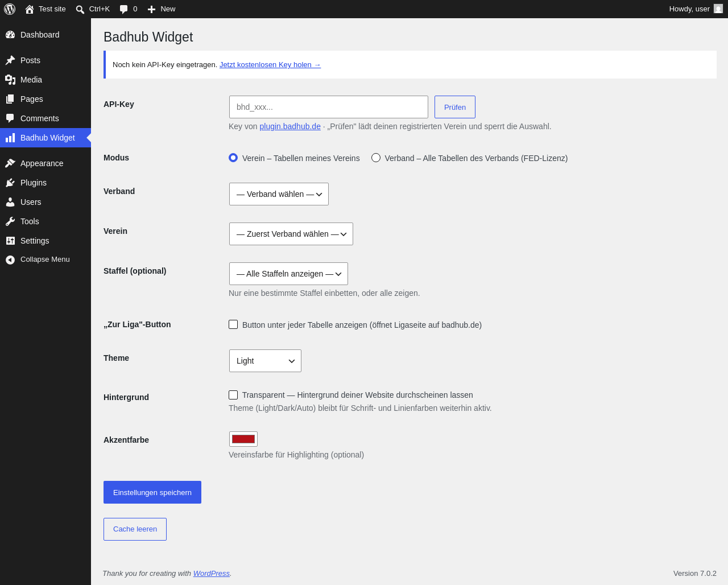Open the Verband wählen dropdown
Screen dimensions: 728x585
pyautogui.click(x=279, y=194)
